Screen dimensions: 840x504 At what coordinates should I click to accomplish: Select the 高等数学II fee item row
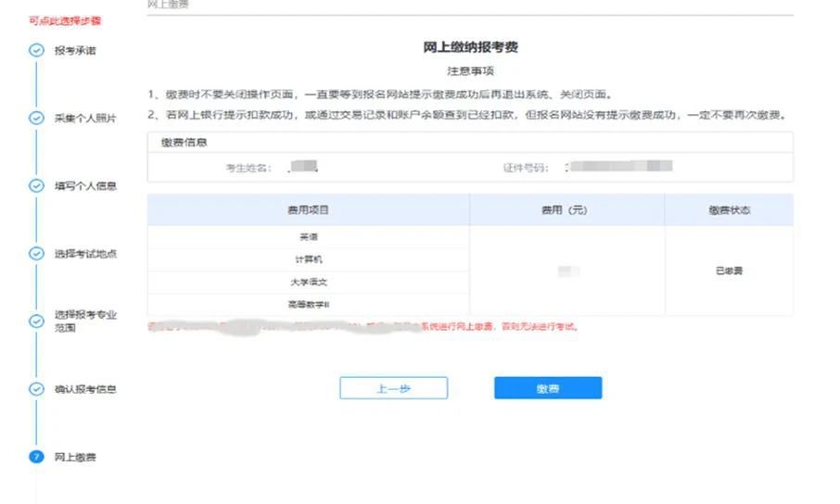[x=308, y=305]
